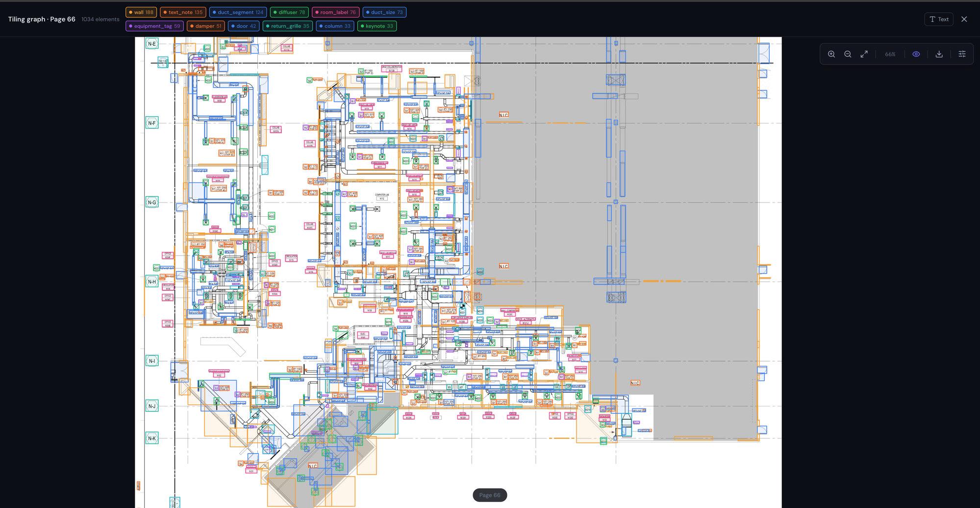Click the COMPUTER LAB room label
980x508 pixels.
click(382, 197)
